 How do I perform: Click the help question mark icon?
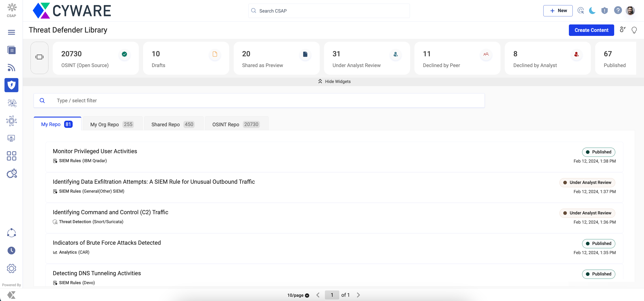tap(618, 11)
